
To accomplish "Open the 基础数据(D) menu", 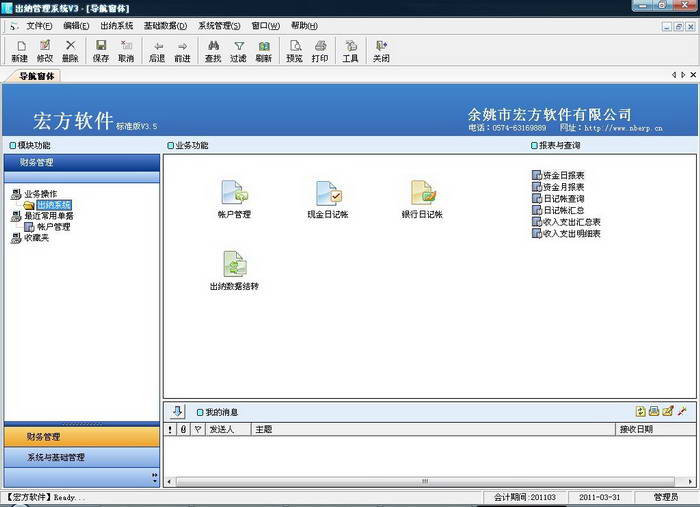I will click(166, 26).
